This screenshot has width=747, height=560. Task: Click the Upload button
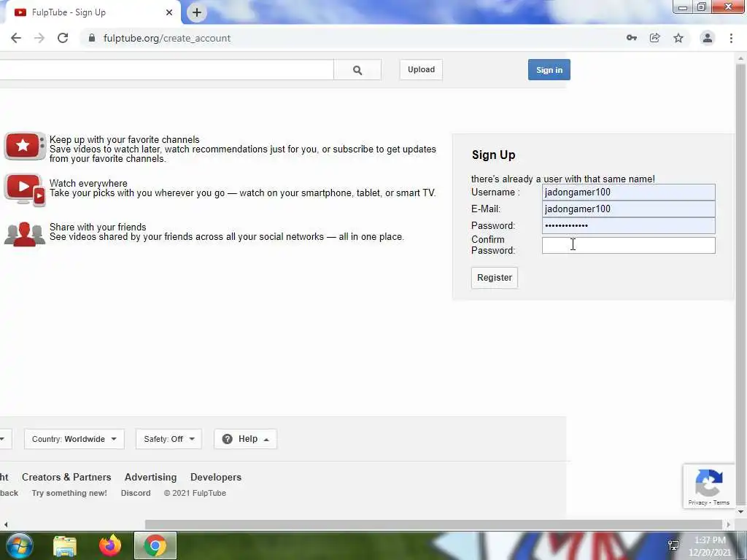pyautogui.click(x=421, y=69)
